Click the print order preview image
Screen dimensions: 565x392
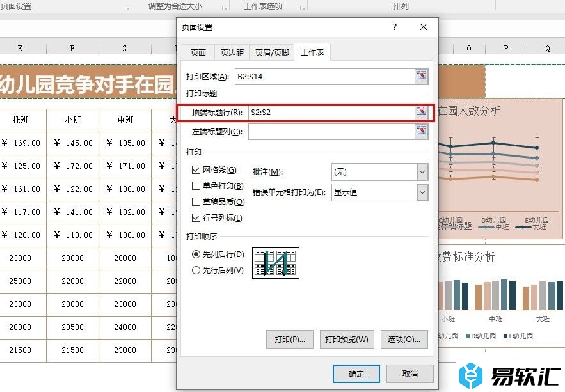(276, 263)
